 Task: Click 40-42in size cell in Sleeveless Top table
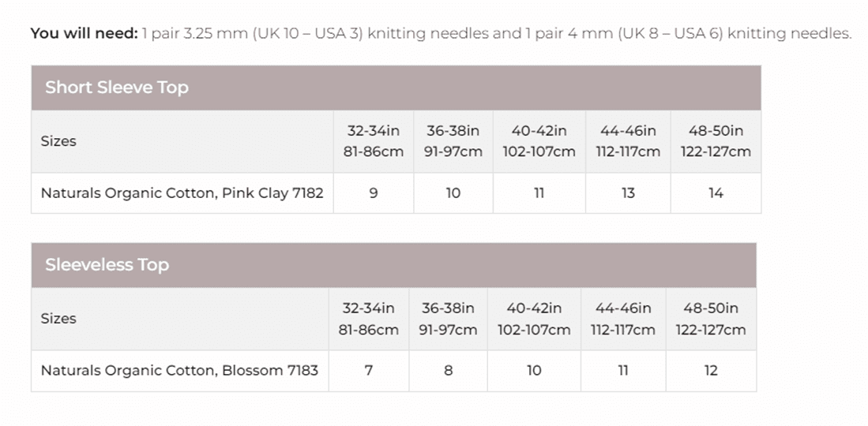pyautogui.click(x=534, y=319)
